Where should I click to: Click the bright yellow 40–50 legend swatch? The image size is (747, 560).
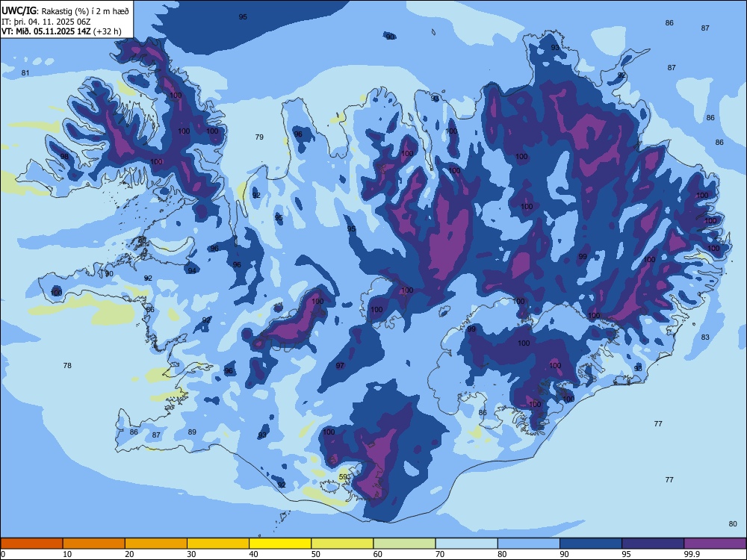[280, 544]
